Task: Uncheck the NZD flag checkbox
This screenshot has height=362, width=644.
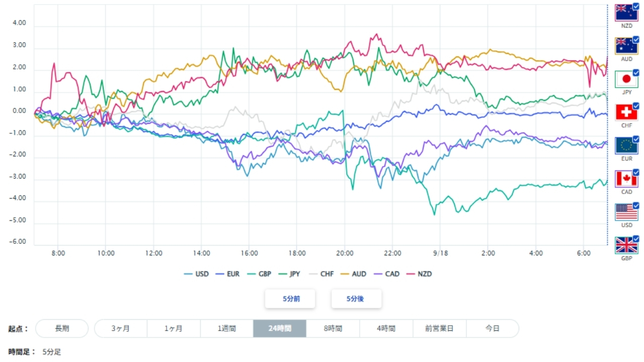Action: [x=636, y=6]
